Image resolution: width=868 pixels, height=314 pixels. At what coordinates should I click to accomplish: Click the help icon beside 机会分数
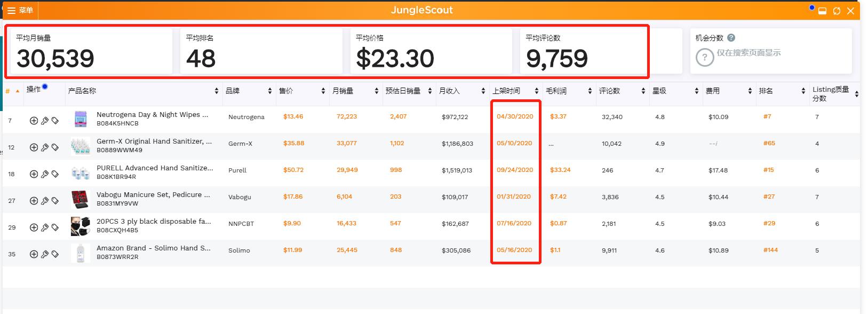click(x=731, y=37)
